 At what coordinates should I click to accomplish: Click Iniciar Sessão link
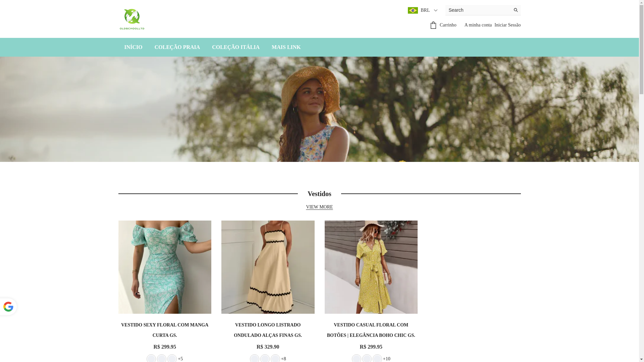507,25
